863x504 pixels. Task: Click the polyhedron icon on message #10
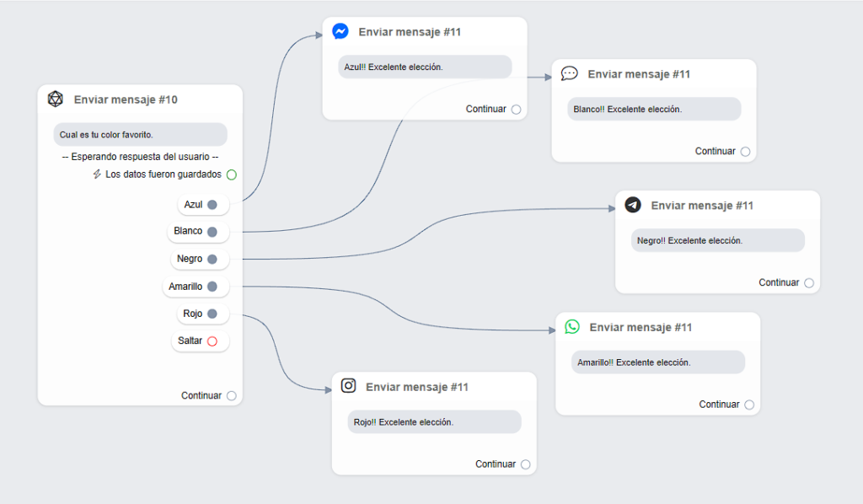pyautogui.click(x=56, y=99)
